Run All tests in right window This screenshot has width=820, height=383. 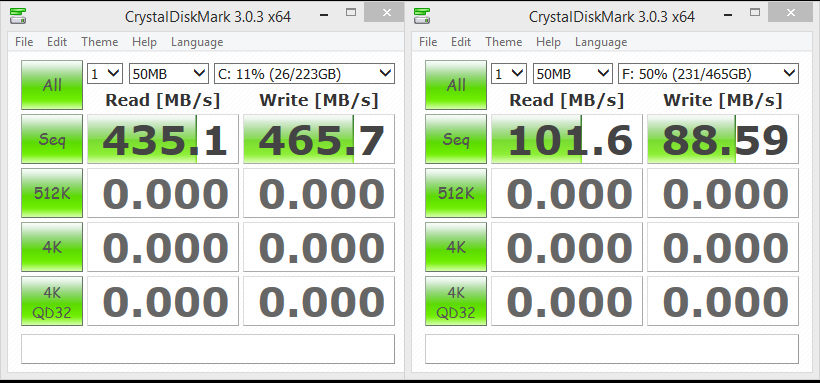[455, 85]
